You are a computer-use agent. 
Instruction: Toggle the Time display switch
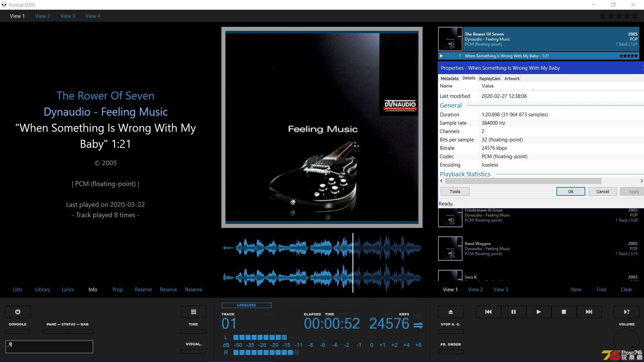pos(194,331)
